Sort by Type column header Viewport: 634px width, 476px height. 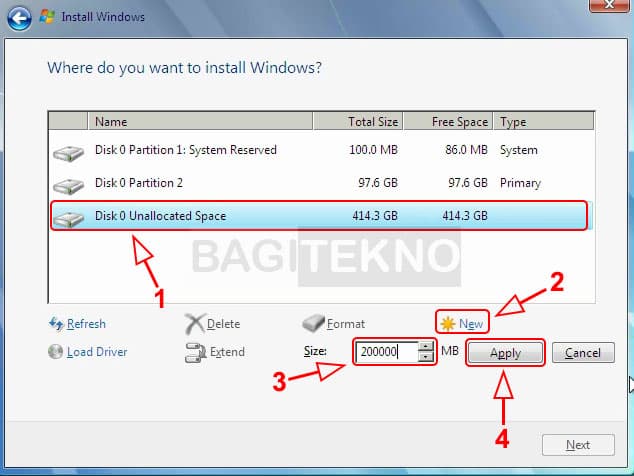(x=543, y=121)
